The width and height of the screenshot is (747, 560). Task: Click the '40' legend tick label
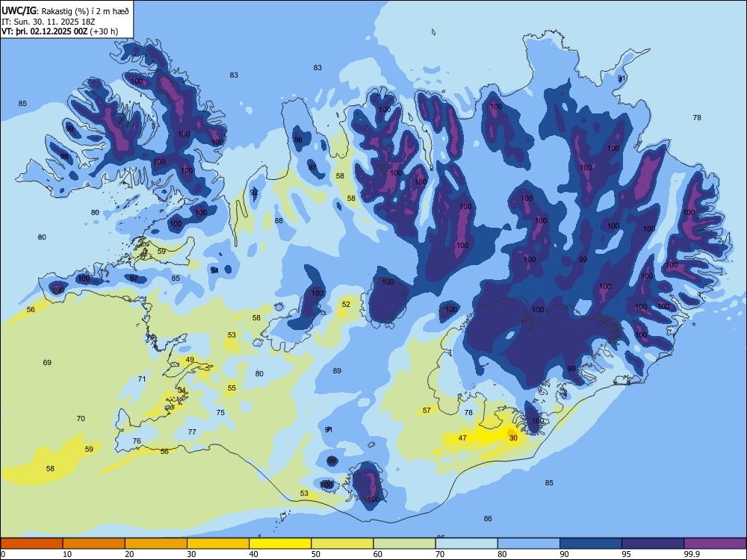253,554
